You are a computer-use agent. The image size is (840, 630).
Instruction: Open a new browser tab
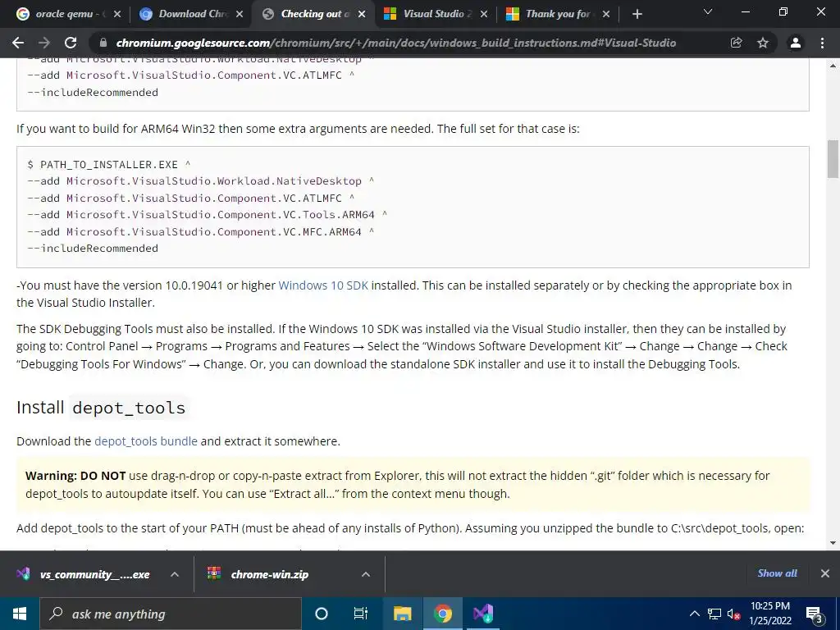pyautogui.click(x=637, y=15)
